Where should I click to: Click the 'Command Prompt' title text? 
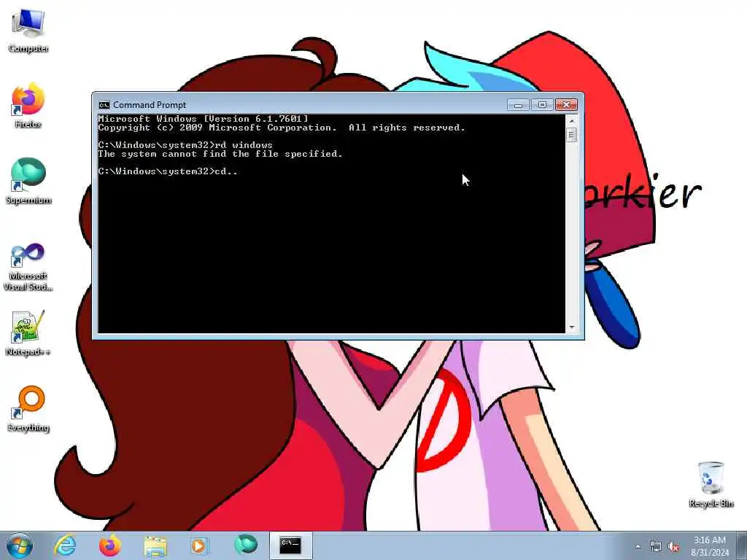pyautogui.click(x=150, y=105)
